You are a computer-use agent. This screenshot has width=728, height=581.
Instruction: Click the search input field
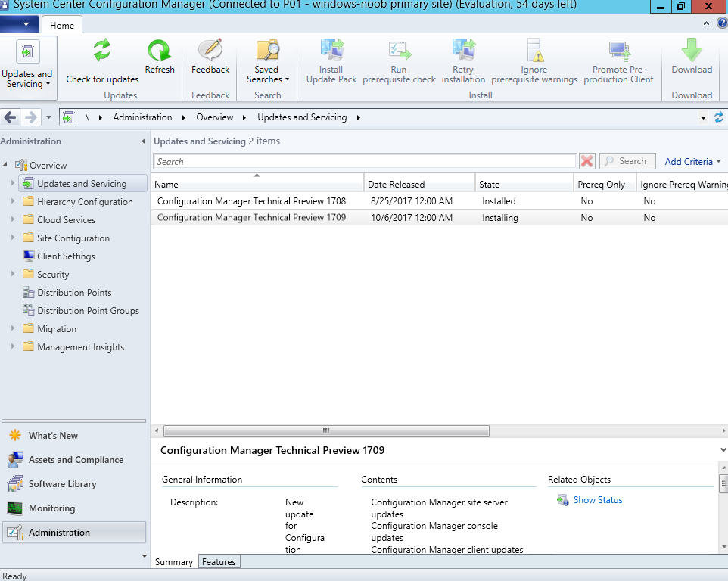click(365, 161)
